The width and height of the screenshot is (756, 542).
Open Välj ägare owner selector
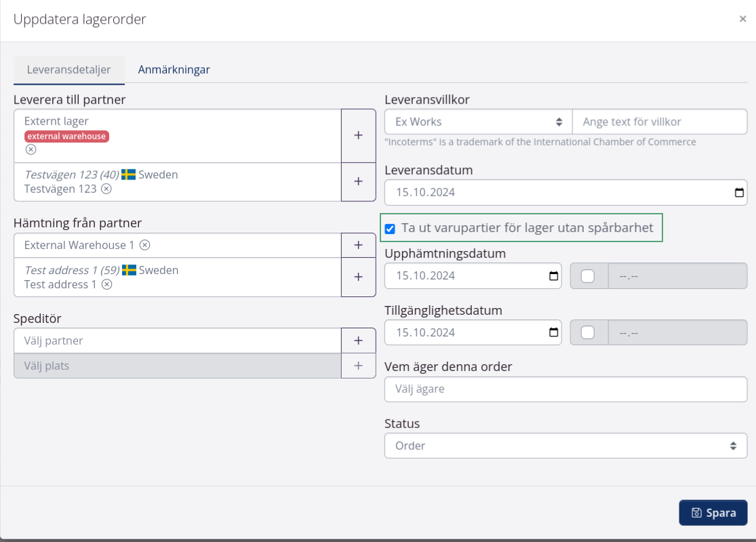565,389
